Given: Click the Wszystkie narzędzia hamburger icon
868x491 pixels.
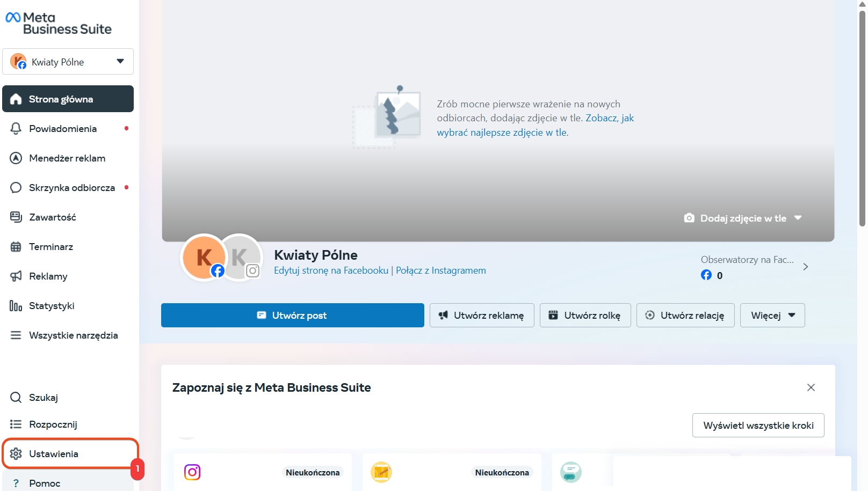Looking at the screenshot, I should click(x=16, y=335).
